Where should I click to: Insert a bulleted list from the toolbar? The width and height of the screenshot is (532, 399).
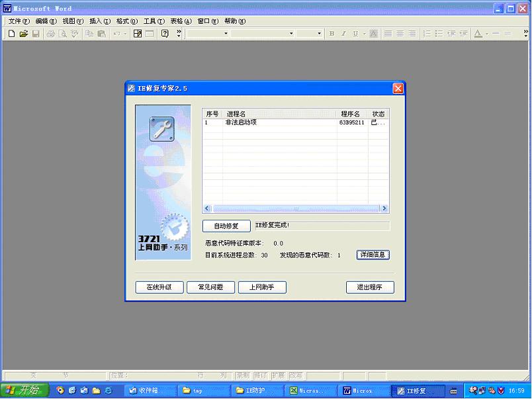pos(439,34)
